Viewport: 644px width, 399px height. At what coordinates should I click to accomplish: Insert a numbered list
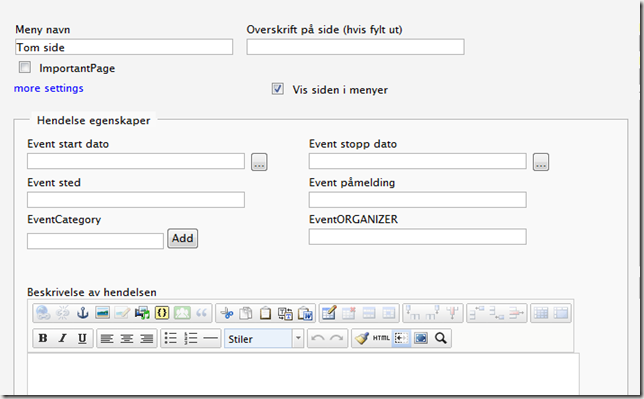191,338
